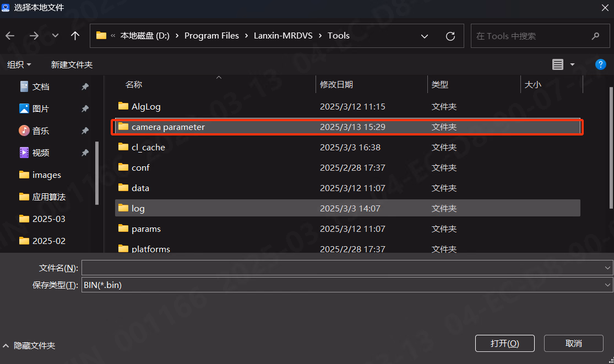Go forward with the right arrow
Image resolution: width=614 pixels, height=364 pixels.
[34, 36]
